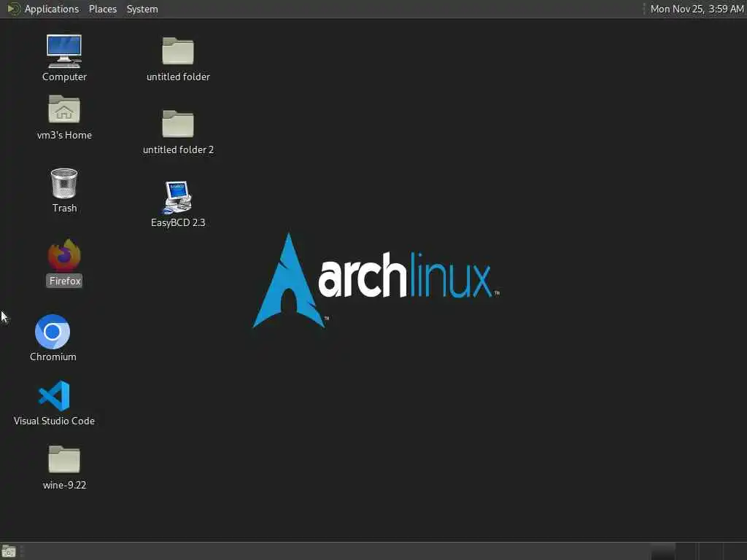Launch Chromium browser desktop icon
747x560 pixels.
53,338
